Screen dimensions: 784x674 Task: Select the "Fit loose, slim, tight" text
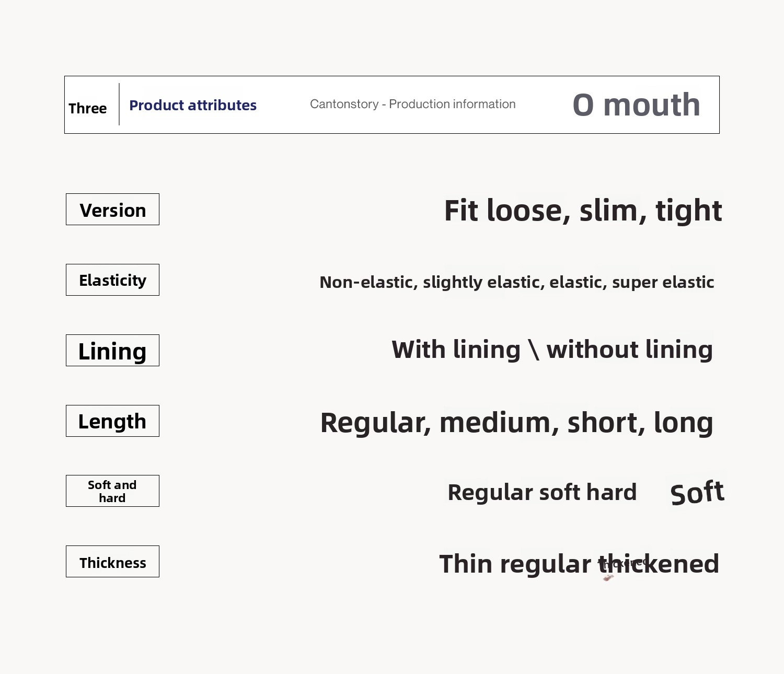click(x=583, y=211)
